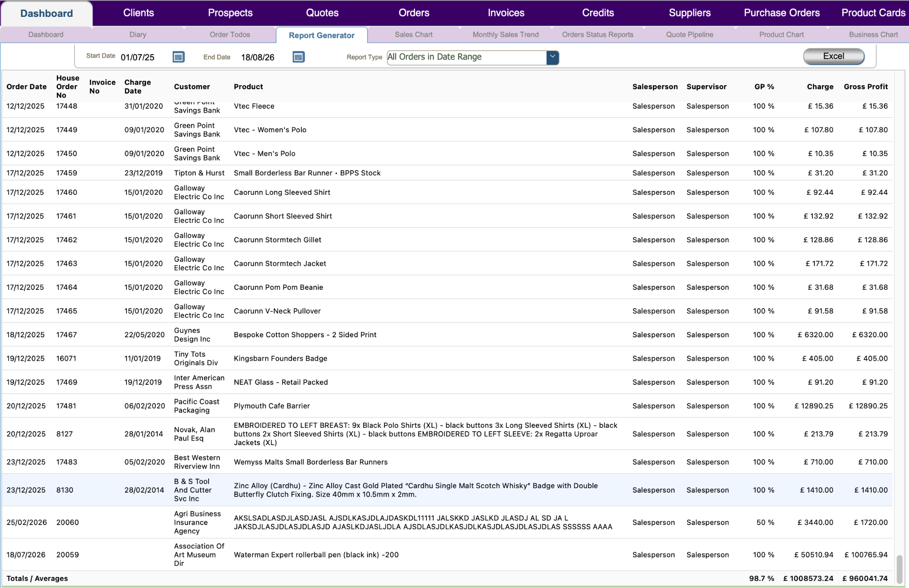Open the Orders Status Reports sub-tab

598,35
